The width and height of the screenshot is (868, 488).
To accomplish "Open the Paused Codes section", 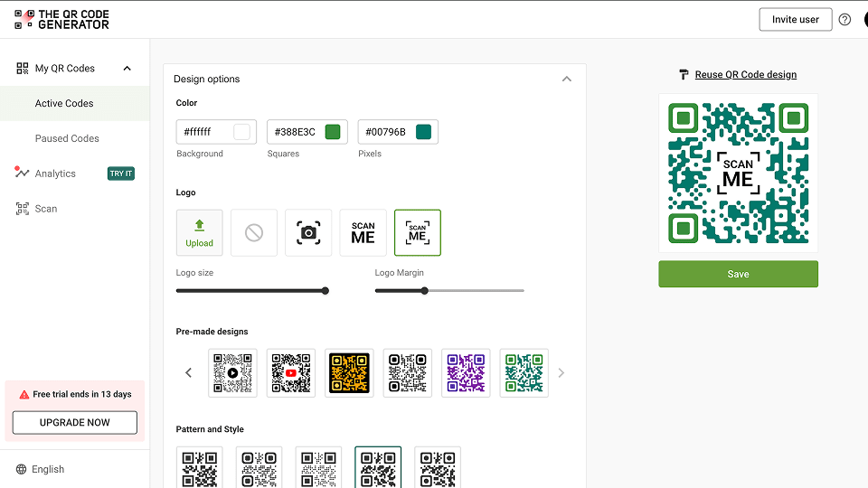I will 67,139.
